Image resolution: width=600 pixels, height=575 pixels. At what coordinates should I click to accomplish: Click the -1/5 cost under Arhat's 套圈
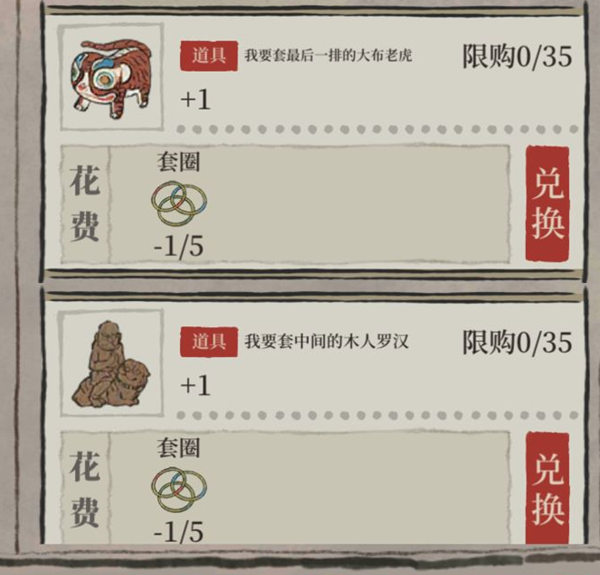(178, 532)
